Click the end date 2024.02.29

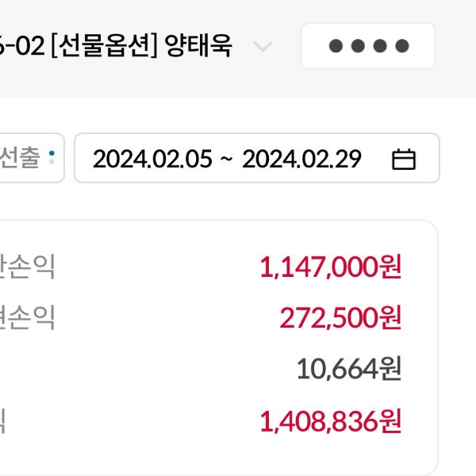[301, 159]
